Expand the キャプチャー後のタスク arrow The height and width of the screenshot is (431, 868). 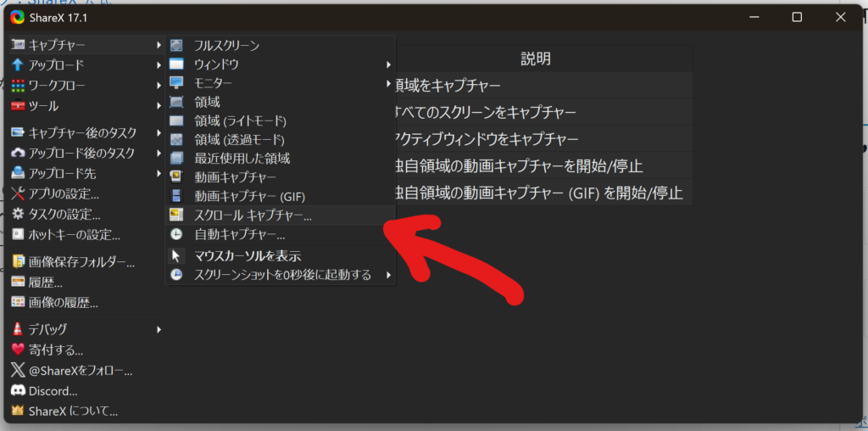click(159, 132)
